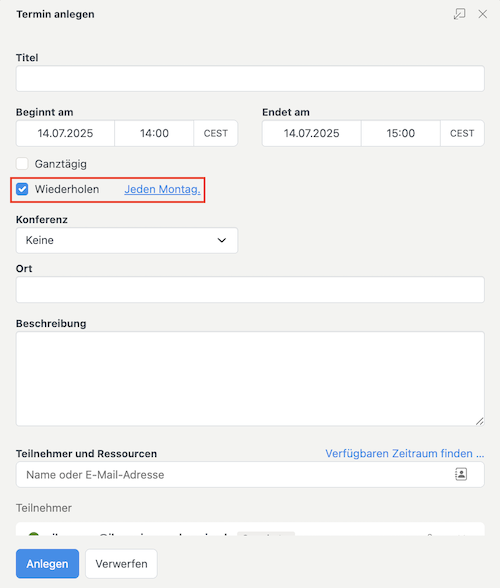
Task: Enable the Ganztägig checkbox
Action: coord(22,164)
